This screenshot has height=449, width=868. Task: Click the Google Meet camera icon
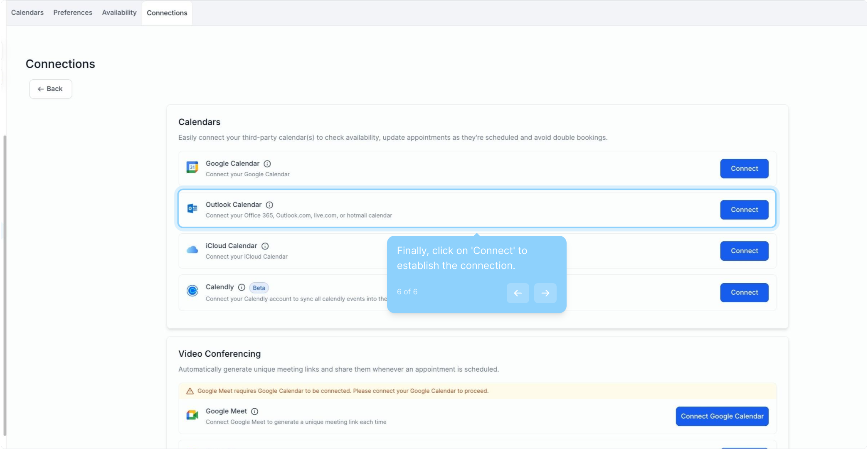[x=192, y=415]
